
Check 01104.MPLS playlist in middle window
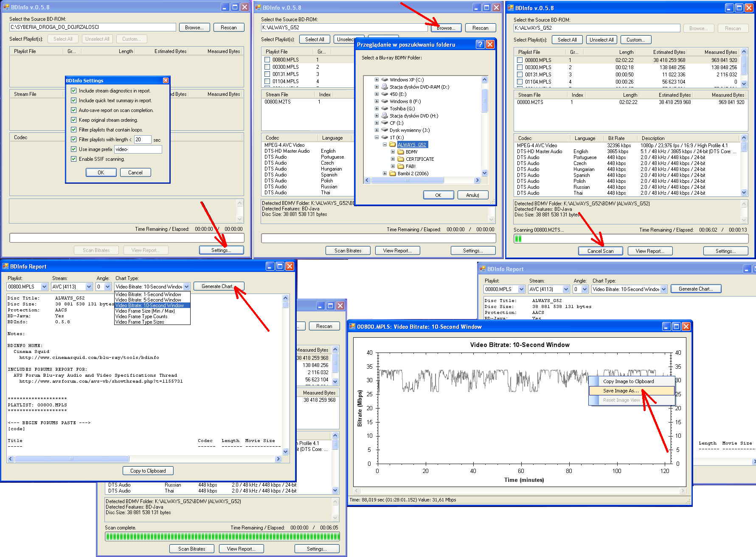click(267, 81)
